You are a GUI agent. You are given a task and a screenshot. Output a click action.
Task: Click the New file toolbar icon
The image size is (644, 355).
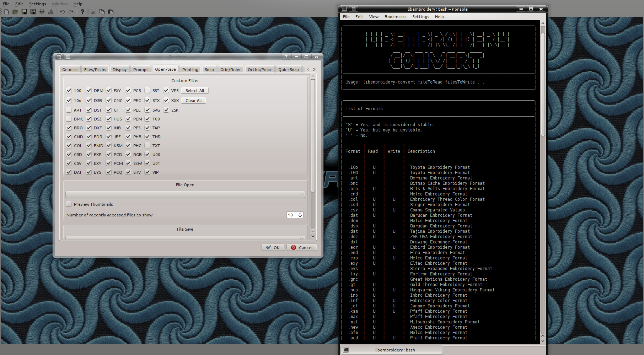(x=6, y=12)
